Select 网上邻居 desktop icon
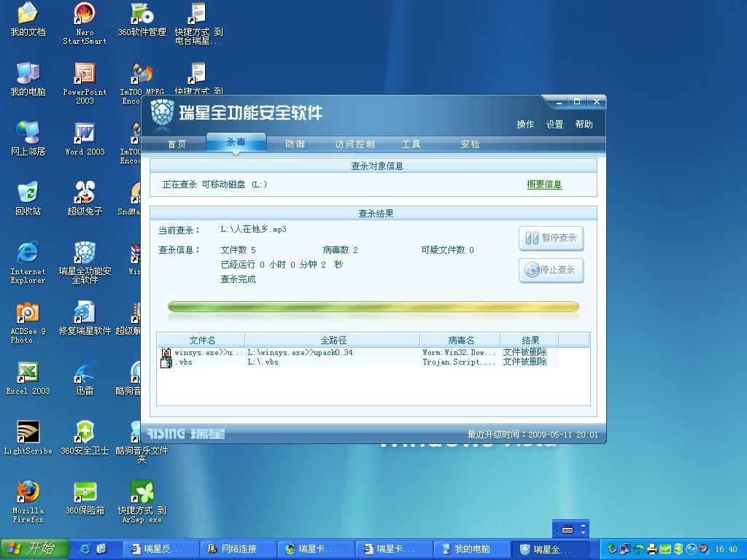 28,139
